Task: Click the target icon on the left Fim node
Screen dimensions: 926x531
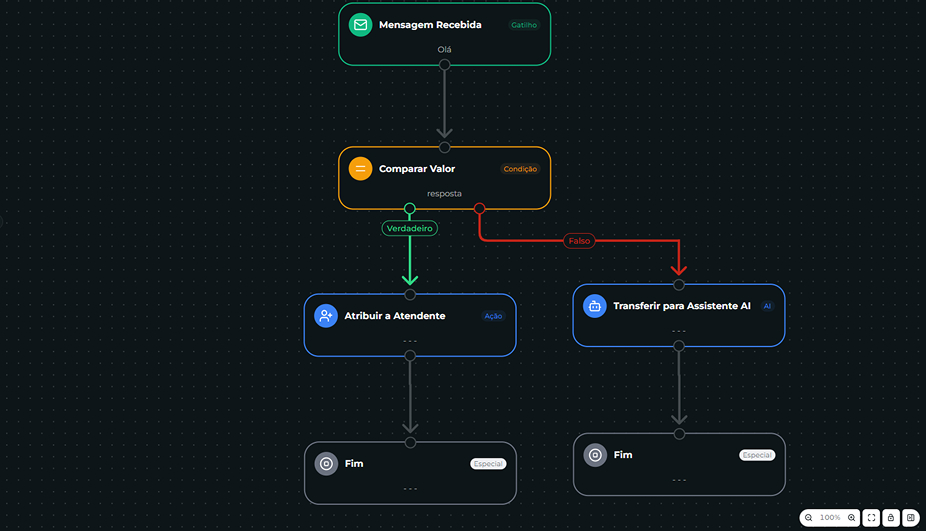Action: (x=326, y=464)
